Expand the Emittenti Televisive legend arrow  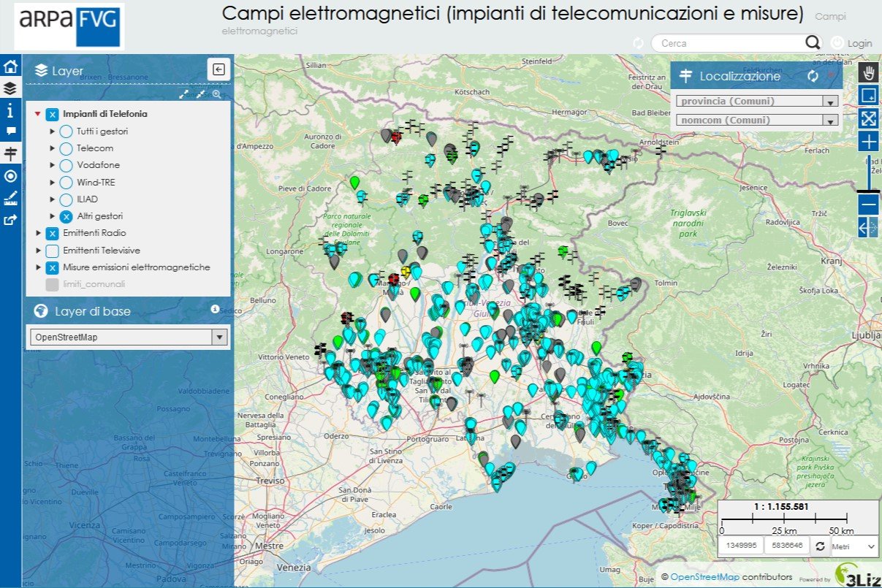[x=38, y=251]
